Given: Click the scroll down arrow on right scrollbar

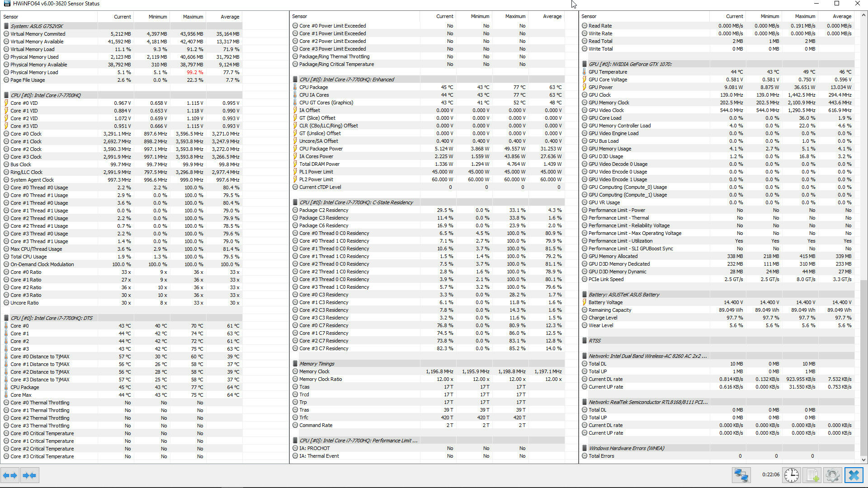Looking at the screenshot, I should 863,460.
